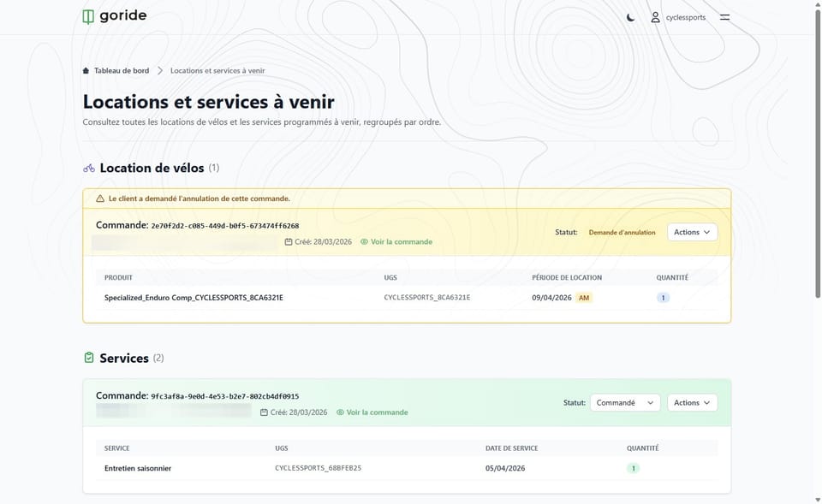Switch to dark theme using the theme toggle

pyautogui.click(x=631, y=17)
